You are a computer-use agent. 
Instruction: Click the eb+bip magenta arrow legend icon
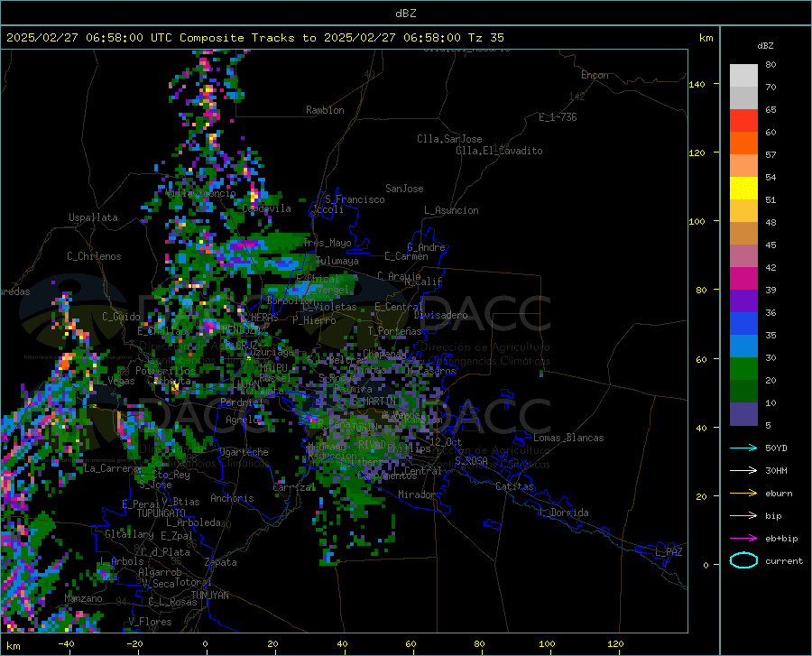(x=743, y=539)
